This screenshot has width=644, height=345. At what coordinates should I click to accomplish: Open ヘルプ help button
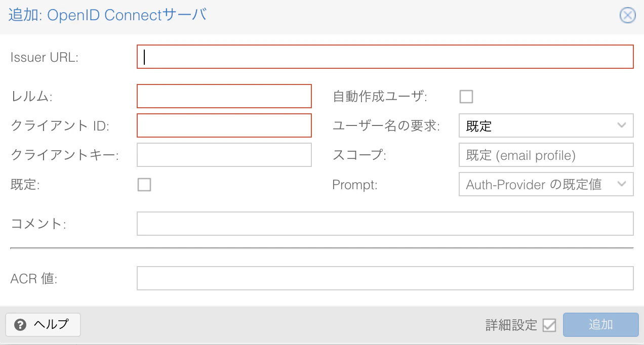(43, 325)
